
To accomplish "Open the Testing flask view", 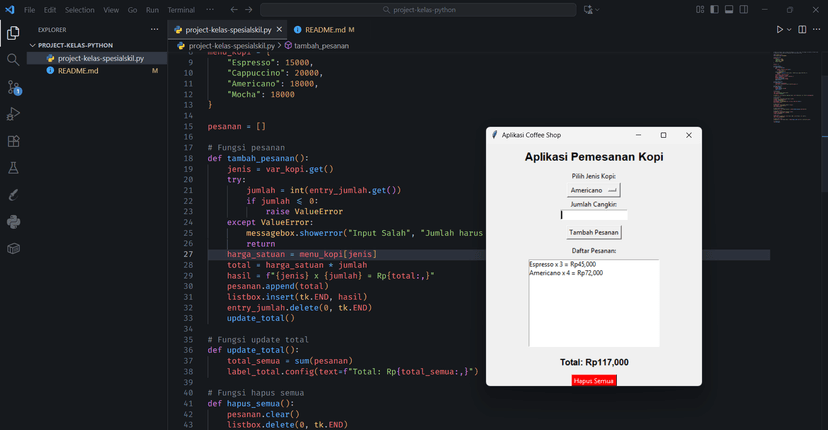I will 13,168.
